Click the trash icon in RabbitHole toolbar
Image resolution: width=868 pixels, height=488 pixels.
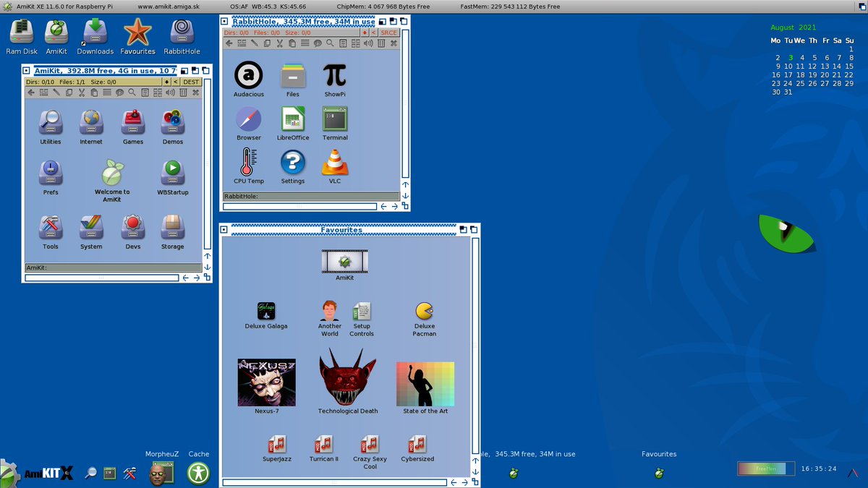tap(381, 43)
